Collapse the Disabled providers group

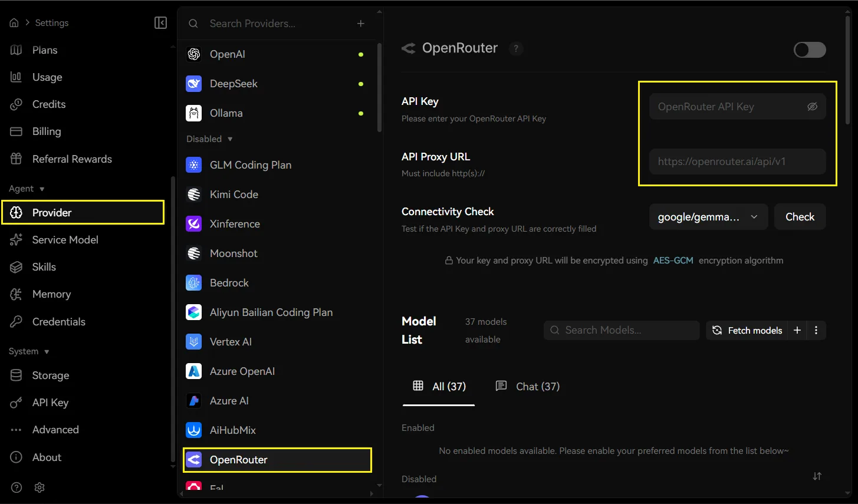210,139
